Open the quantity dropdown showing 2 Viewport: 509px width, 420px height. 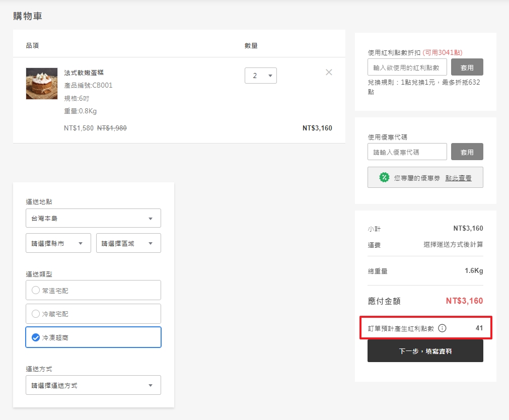click(260, 75)
